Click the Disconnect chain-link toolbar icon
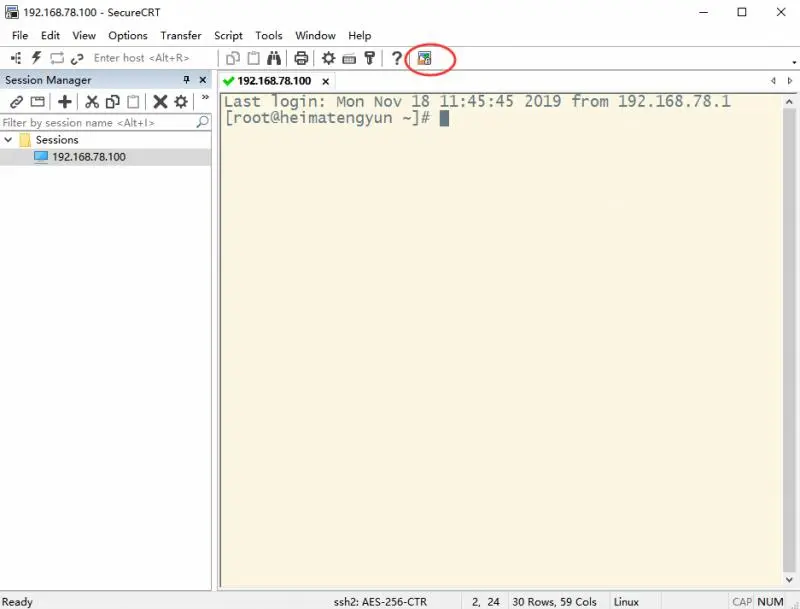800x609 pixels. tap(77, 59)
